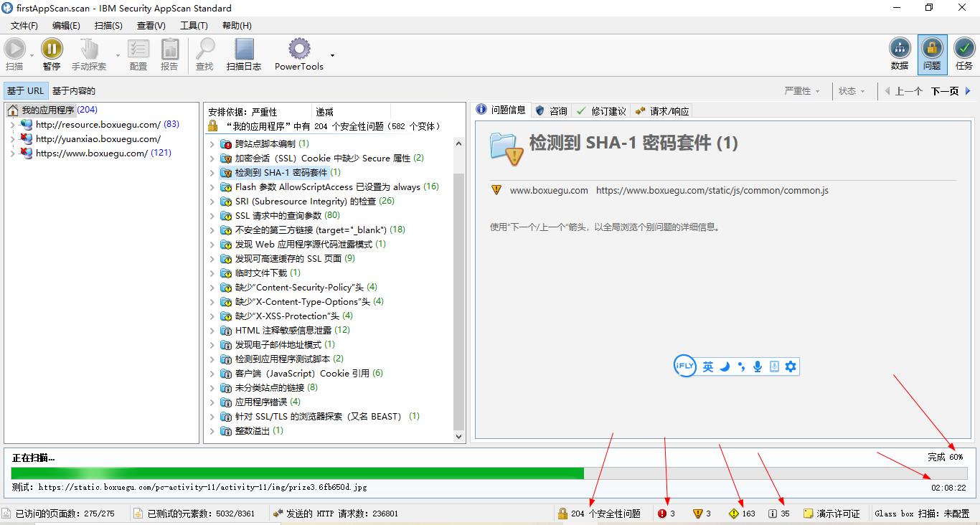Switch to the 咨询 advisory tab
Viewport: 980px width, 525px height.
click(552, 111)
